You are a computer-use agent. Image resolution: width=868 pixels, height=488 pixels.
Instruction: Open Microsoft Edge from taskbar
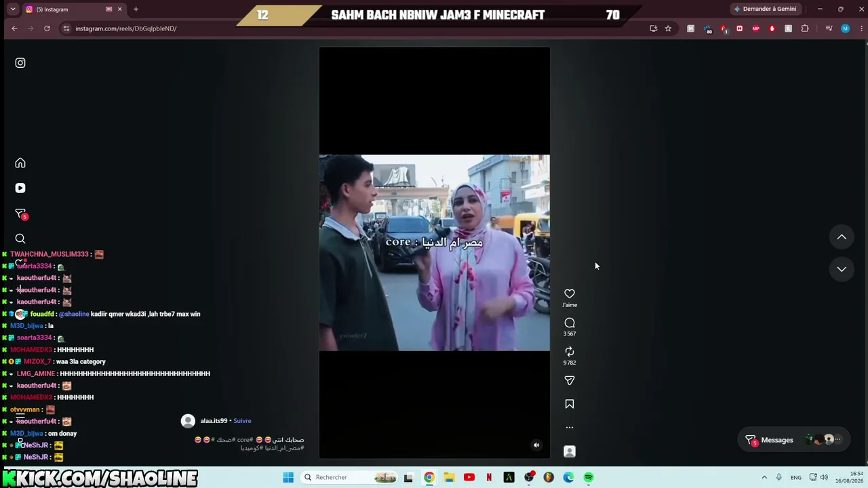point(568,477)
